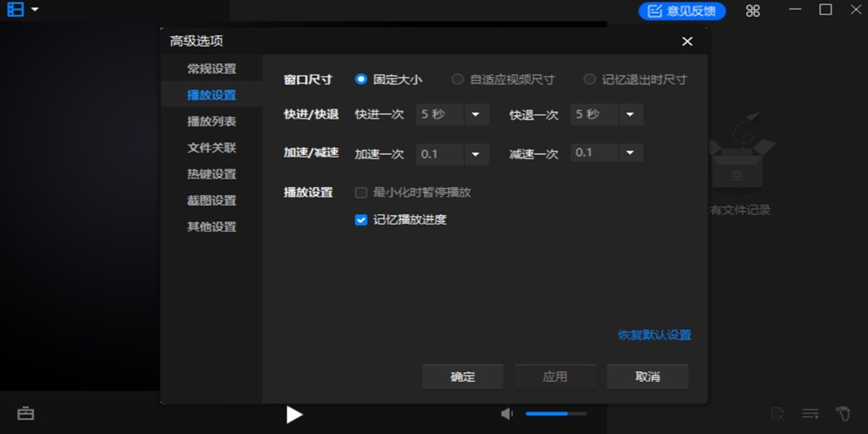
Task: Switch to the 热键设置 tab
Action: click(x=211, y=174)
